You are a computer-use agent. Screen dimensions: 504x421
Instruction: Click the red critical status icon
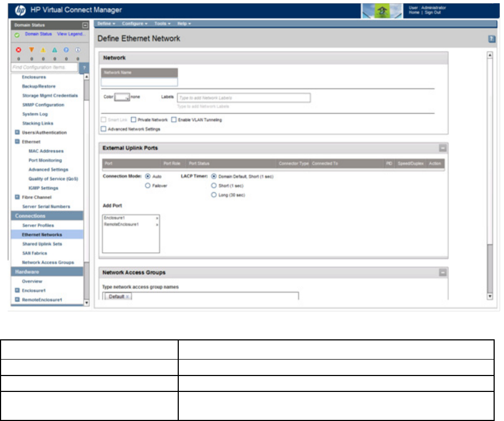pos(18,49)
